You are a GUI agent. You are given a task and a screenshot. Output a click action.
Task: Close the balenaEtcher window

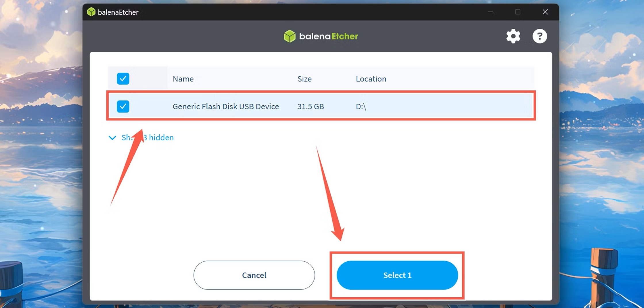pyautogui.click(x=545, y=12)
